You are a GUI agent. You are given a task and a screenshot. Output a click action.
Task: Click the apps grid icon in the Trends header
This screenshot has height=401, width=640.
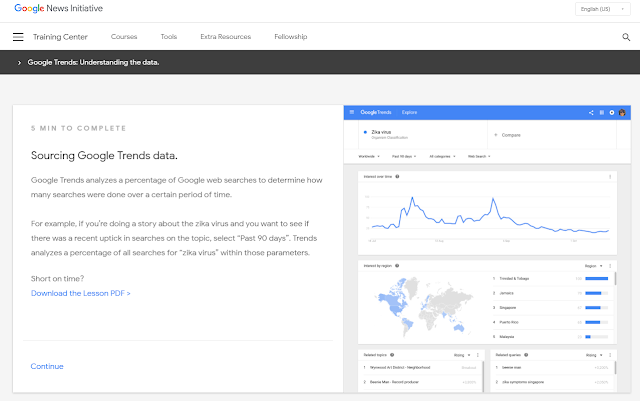pyautogui.click(x=601, y=113)
